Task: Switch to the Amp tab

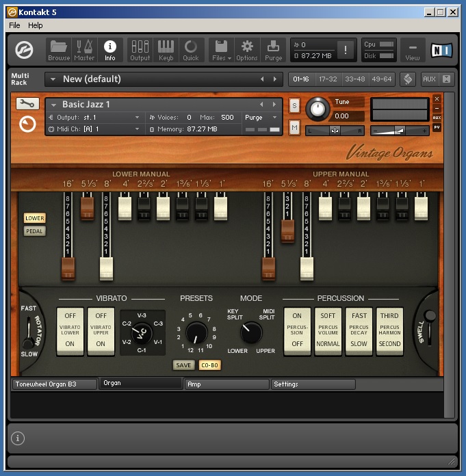Action: click(x=226, y=384)
